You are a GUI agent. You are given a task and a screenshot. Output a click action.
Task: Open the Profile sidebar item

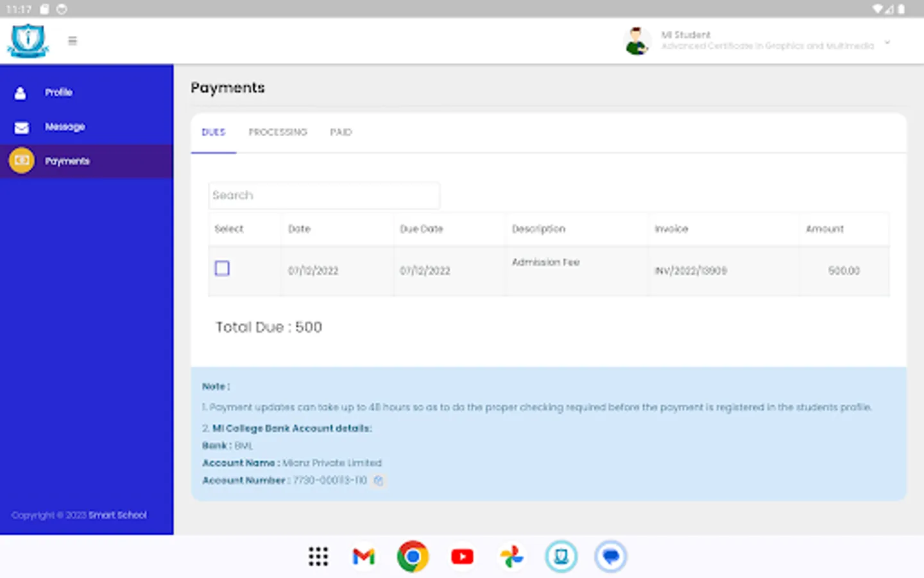[87, 92]
